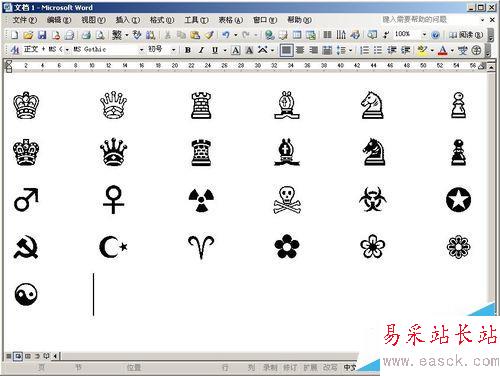Click the enclosed character (circled 字) icon
The height and width of the screenshot is (376, 500).
point(477,50)
